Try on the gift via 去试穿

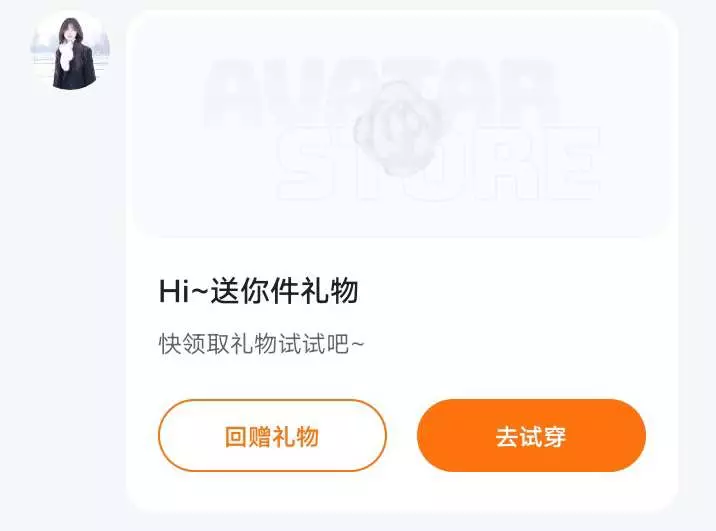531,436
